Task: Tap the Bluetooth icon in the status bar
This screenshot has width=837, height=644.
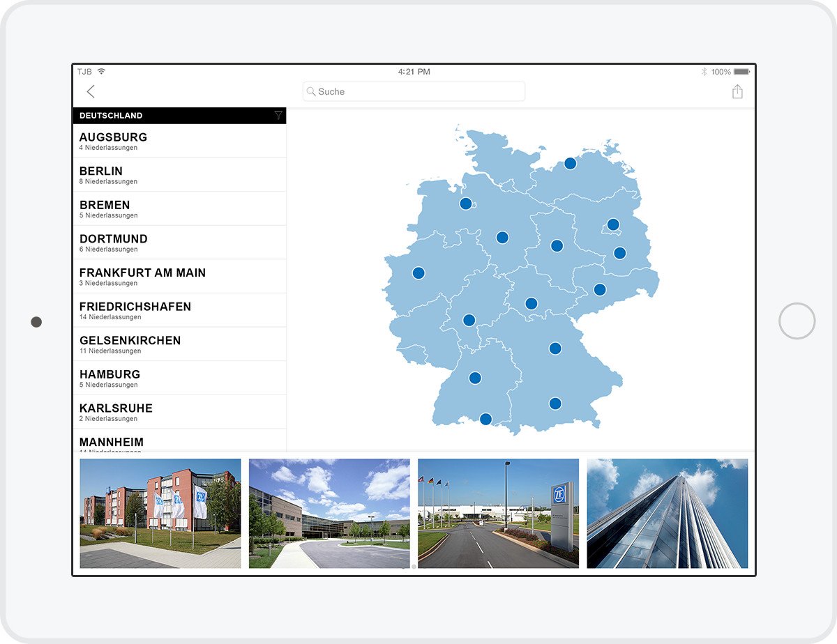Action: pyautogui.click(x=706, y=71)
